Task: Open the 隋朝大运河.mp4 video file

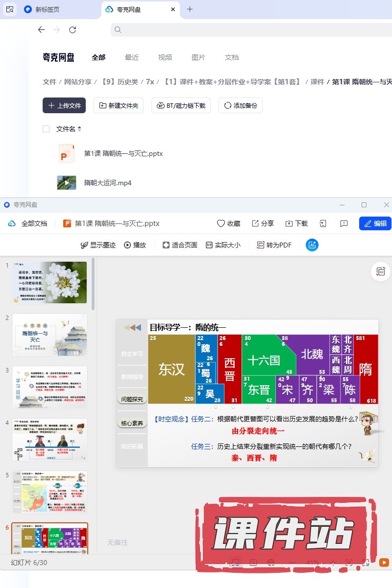Action: (108, 183)
